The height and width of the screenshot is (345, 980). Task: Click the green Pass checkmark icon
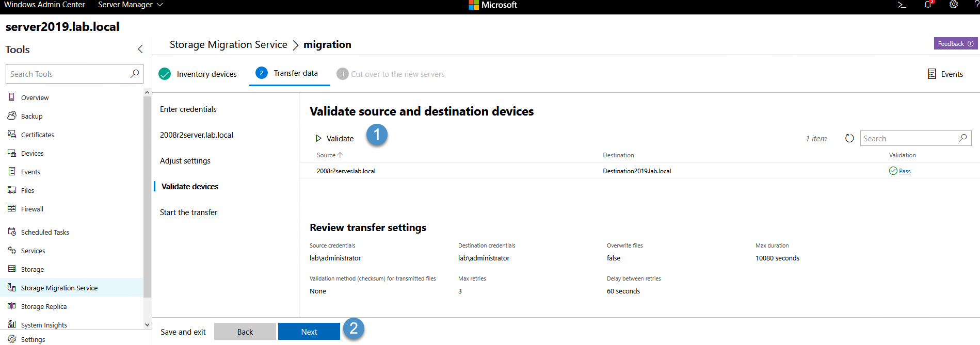pyautogui.click(x=893, y=171)
